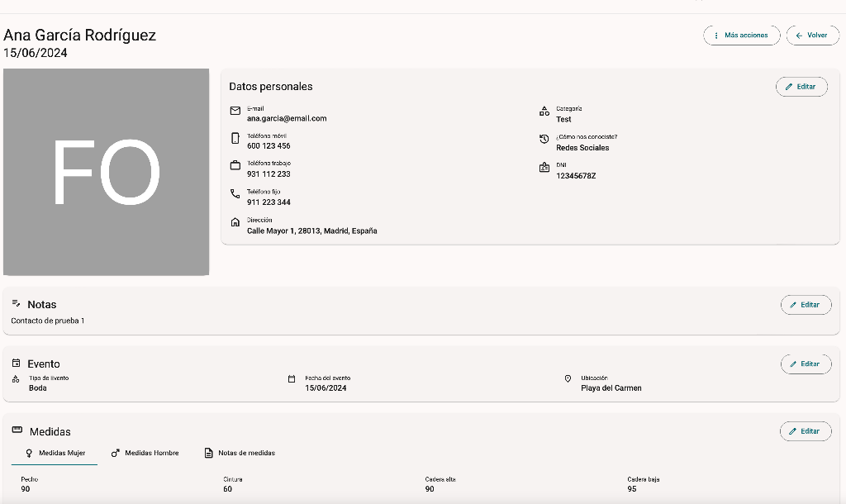Image resolution: width=846 pixels, height=504 pixels.
Task: Click the note Contacto de prueba 1
Action: 47,321
